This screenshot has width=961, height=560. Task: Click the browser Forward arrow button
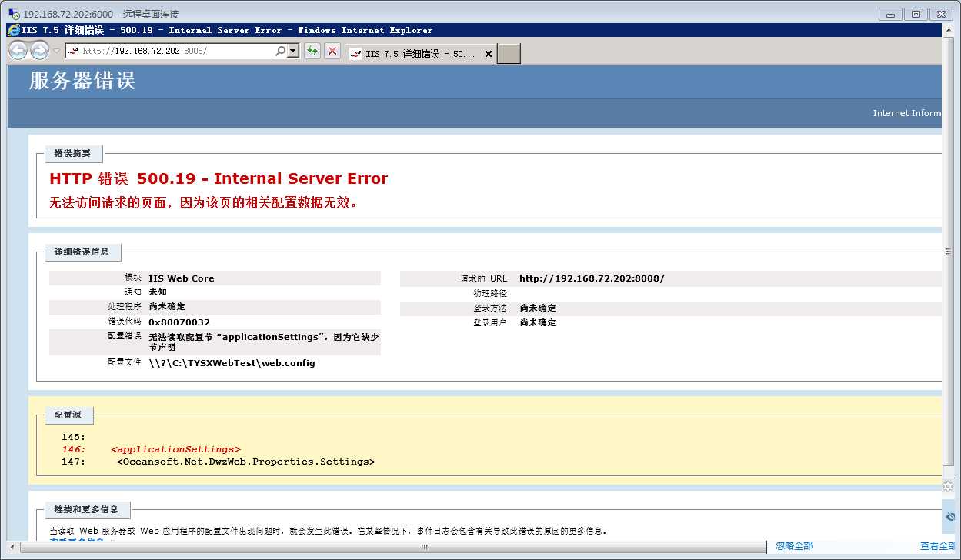pos(39,51)
